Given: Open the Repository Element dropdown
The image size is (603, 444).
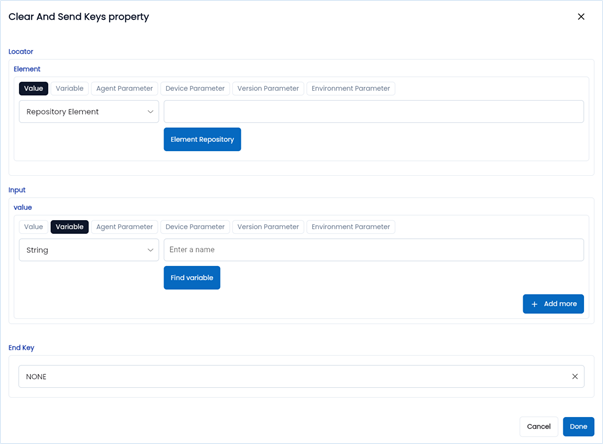Looking at the screenshot, I should click(89, 112).
